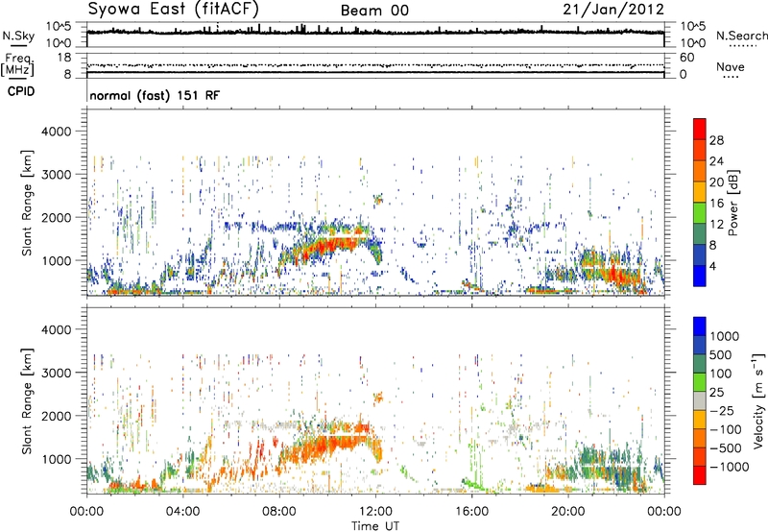768x532 pixels.
Task: Select the "Beam 00" heading
Action: click(x=374, y=11)
